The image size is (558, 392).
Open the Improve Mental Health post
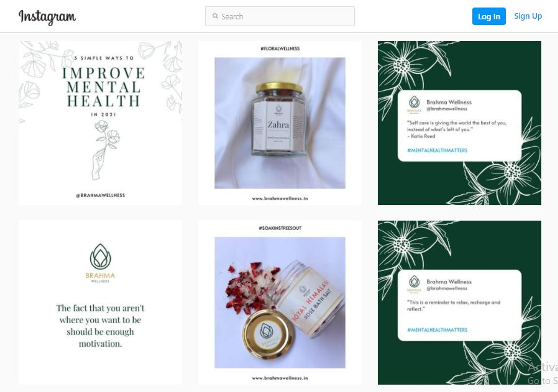tap(100, 123)
